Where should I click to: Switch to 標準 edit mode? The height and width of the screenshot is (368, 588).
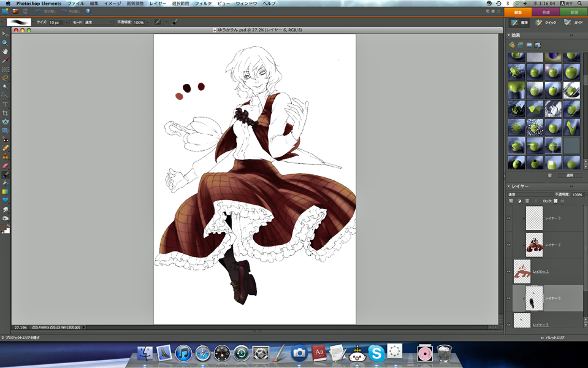[x=519, y=23]
